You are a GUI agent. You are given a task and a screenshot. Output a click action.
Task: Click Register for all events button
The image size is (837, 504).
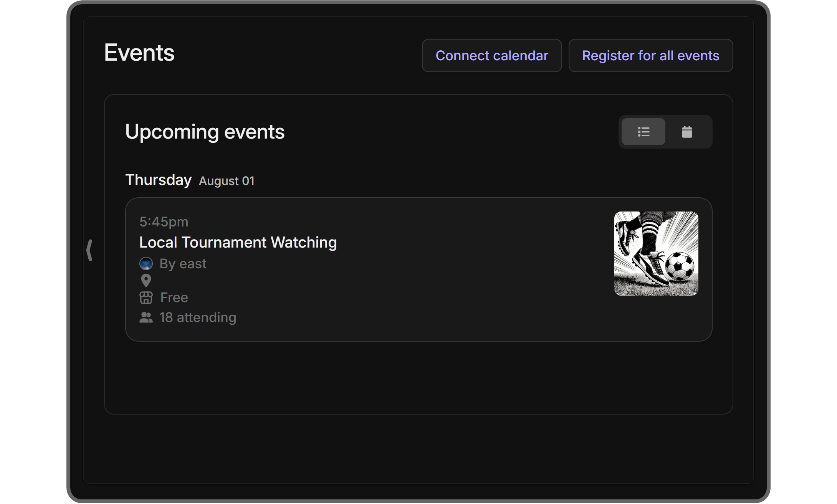pyautogui.click(x=650, y=55)
